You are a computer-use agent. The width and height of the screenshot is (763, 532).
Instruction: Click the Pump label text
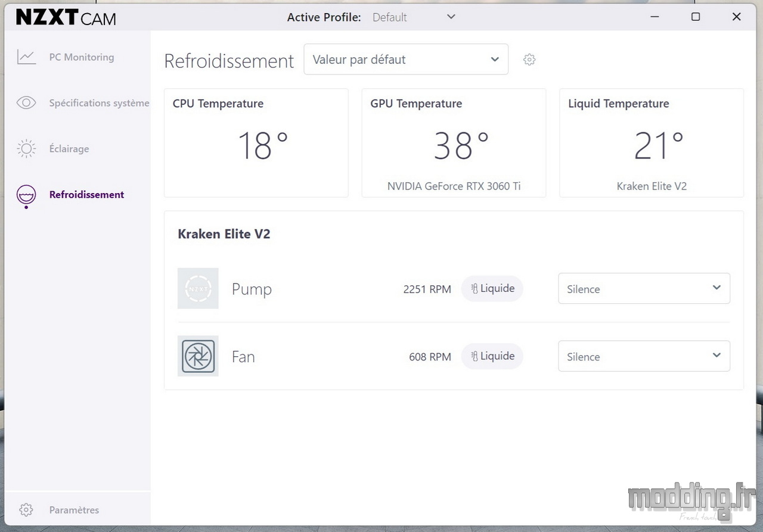click(x=252, y=290)
